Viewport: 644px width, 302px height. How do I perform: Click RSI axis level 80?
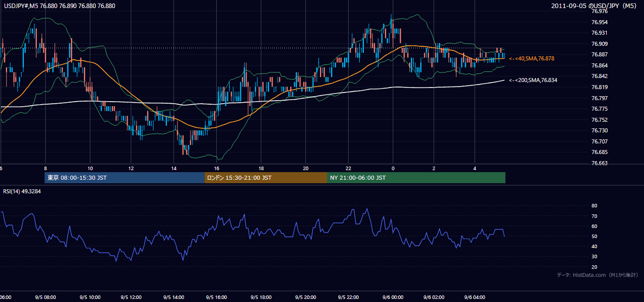[x=594, y=206]
